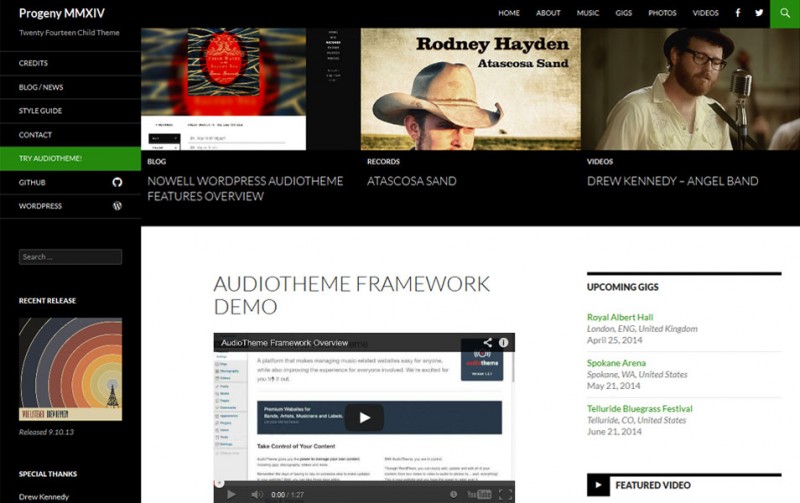Click the small play button in video controls

tap(231, 494)
